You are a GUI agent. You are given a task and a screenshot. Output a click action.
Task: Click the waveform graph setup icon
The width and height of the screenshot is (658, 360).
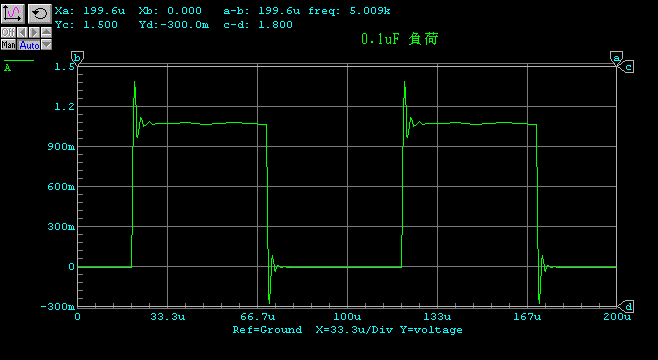click(x=13, y=14)
